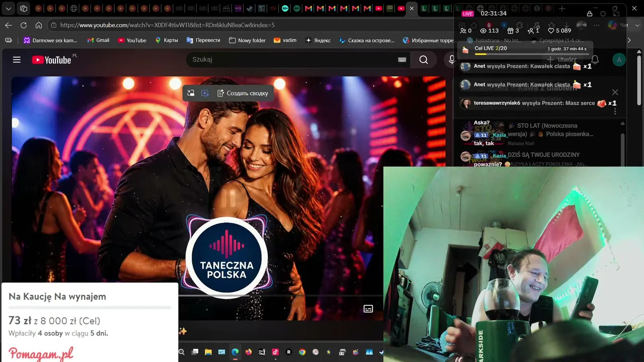Open the YouTube guide hamburger menu
Image resolution: width=644 pixels, height=362 pixels.
point(17,60)
